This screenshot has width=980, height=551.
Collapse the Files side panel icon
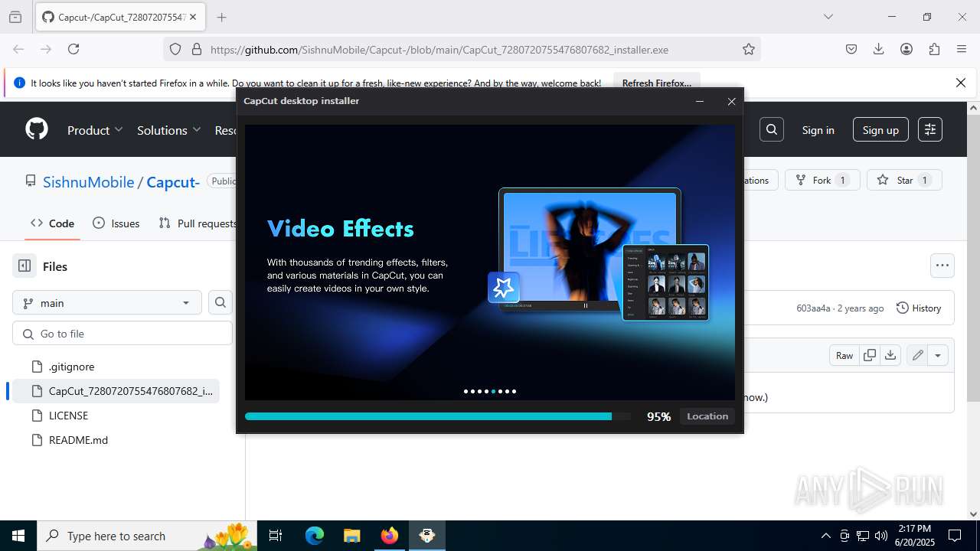pos(24,266)
